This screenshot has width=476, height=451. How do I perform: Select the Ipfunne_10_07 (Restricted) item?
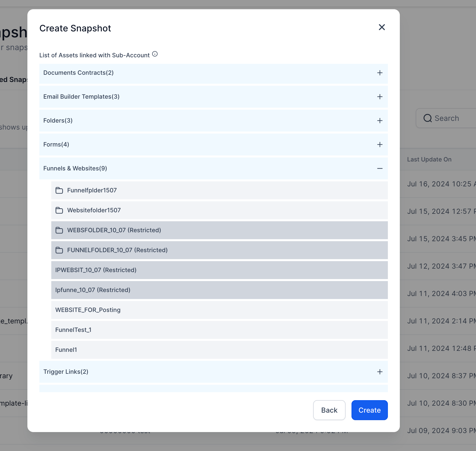tap(220, 290)
